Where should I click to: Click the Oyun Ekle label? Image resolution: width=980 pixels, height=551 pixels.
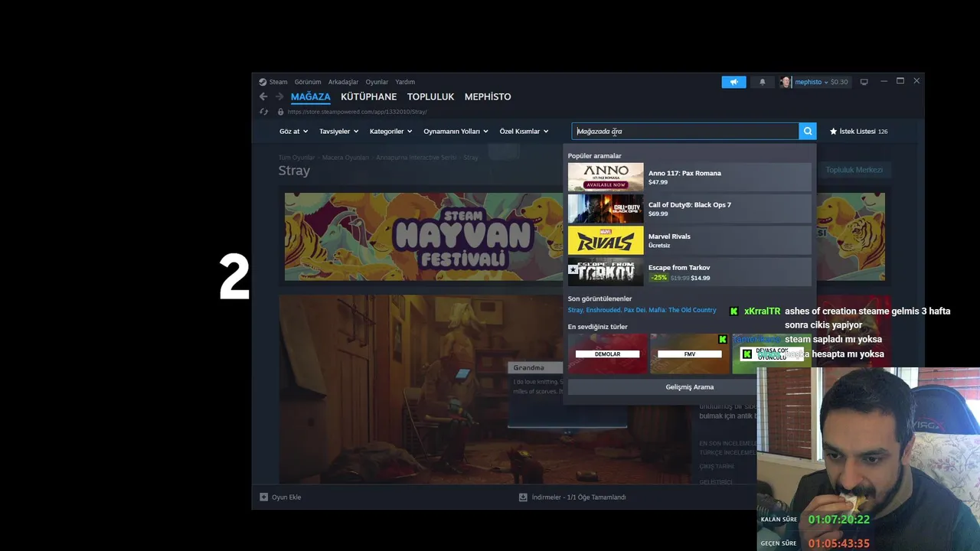[286, 497]
